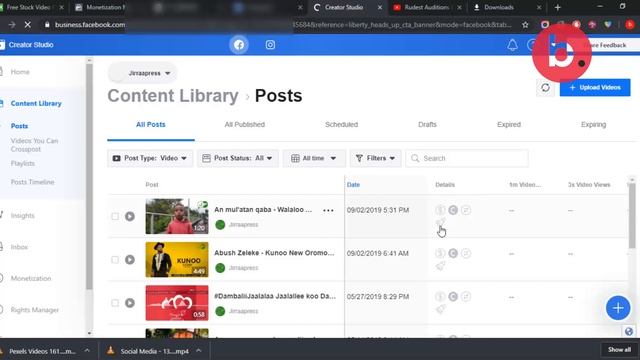Switch to Rudest Auditions browser tab
The width and height of the screenshot is (640, 360).
pos(426,7)
